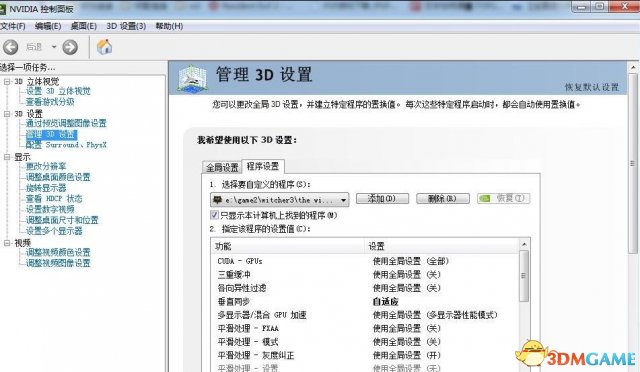640x372 pixels.
Task: Open 设置多个显示器 link
Action: click(x=54, y=231)
